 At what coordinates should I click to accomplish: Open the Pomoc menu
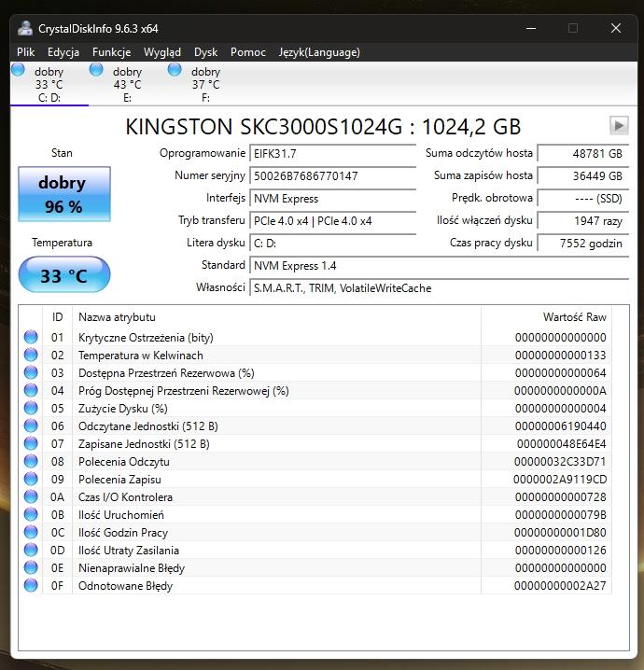(x=248, y=52)
